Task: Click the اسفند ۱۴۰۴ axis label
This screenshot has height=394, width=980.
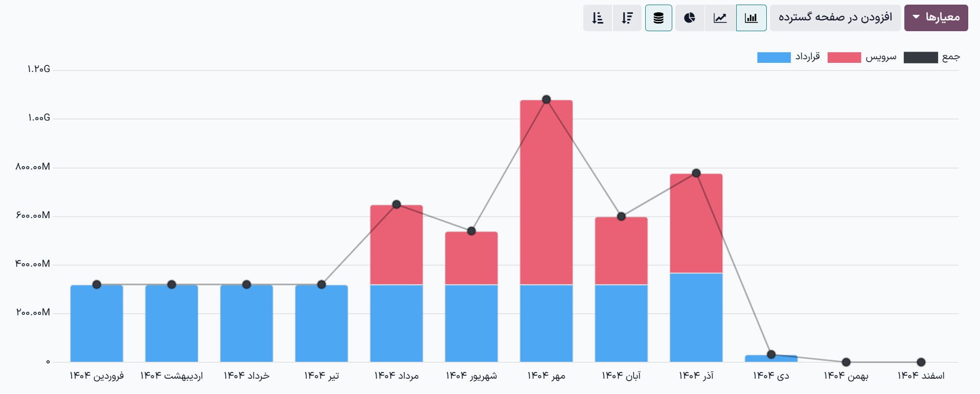Action: point(921,376)
